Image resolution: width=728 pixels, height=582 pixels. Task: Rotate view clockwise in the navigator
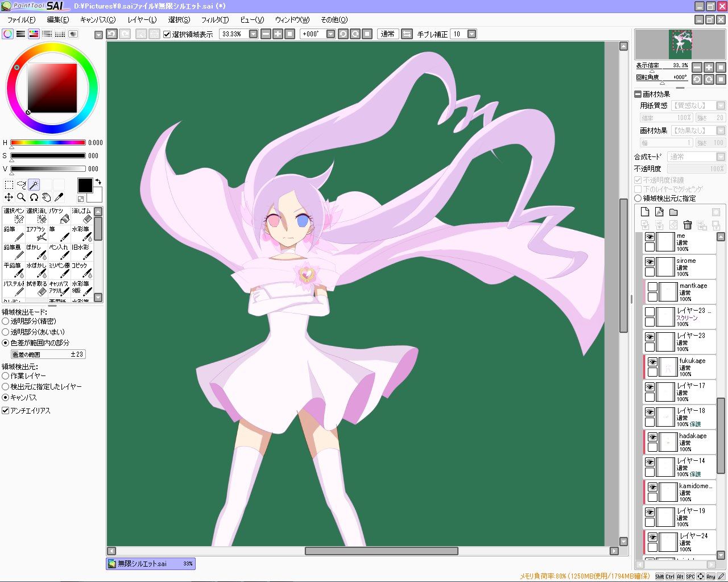click(x=709, y=79)
